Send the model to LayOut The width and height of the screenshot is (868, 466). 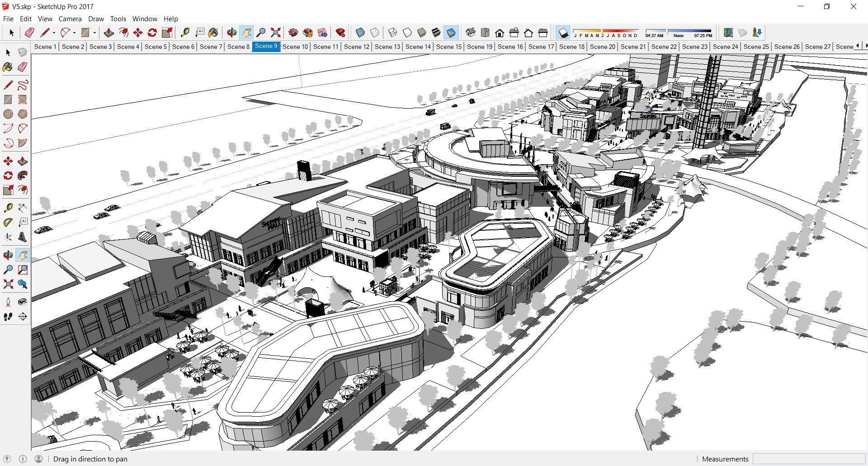click(x=322, y=33)
